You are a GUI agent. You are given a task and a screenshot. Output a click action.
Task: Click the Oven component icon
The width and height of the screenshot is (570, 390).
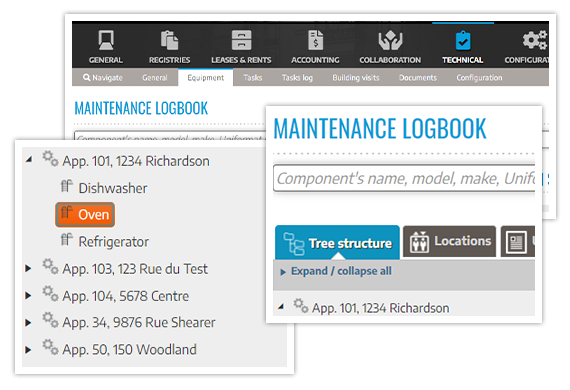[x=67, y=213]
